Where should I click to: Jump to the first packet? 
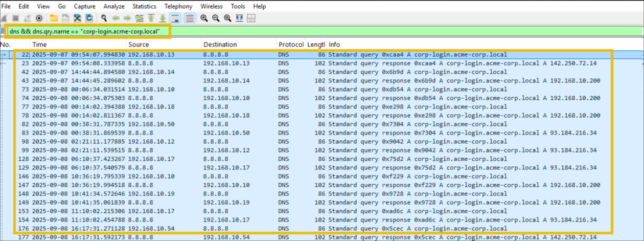tap(151, 18)
